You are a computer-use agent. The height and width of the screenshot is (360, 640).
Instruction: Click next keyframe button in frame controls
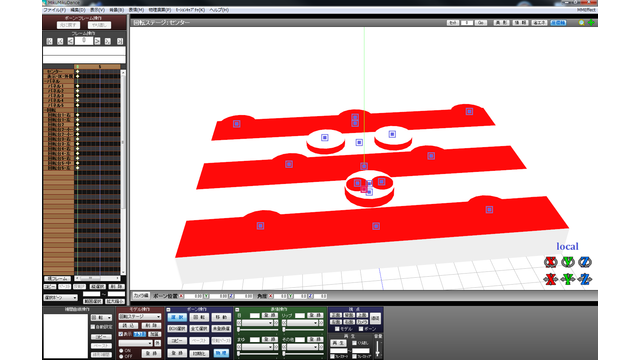coord(108,41)
